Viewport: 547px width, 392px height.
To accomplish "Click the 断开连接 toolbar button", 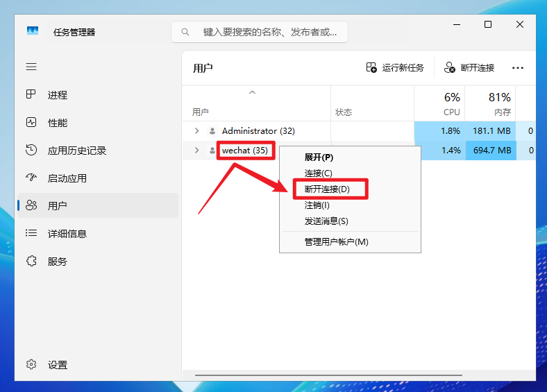I will click(x=469, y=68).
